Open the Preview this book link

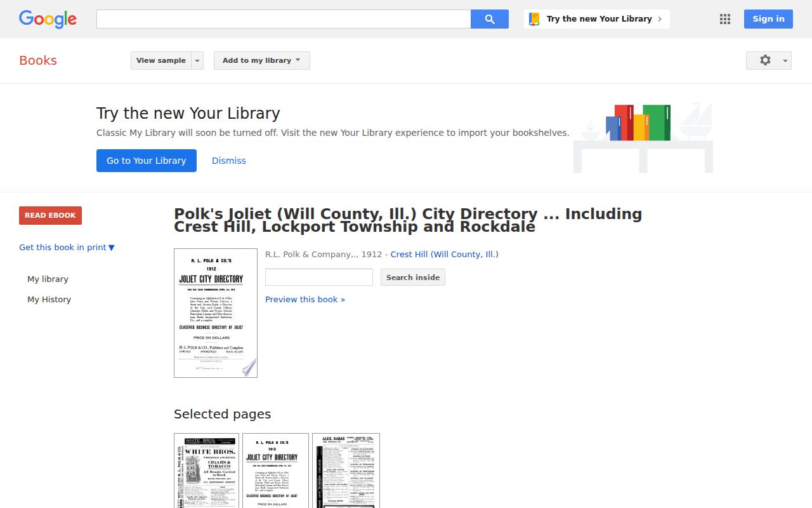[x=305, y=300]
